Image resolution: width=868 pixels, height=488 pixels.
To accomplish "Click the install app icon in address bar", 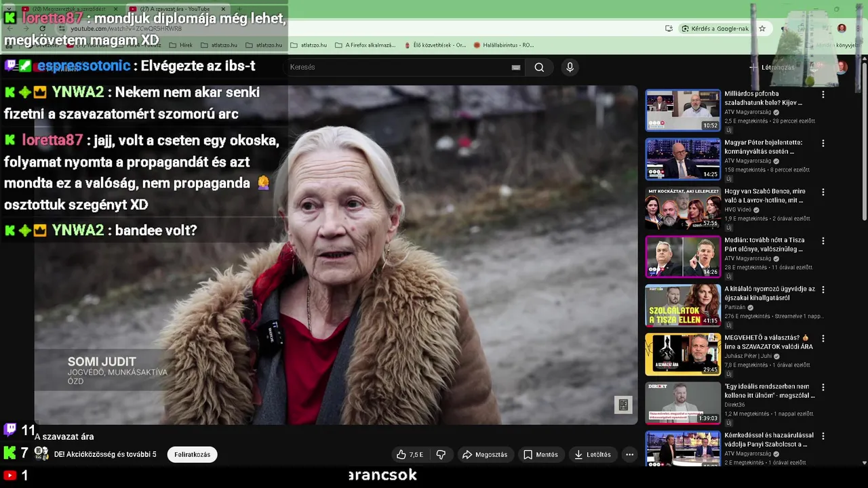I will 669,28.
